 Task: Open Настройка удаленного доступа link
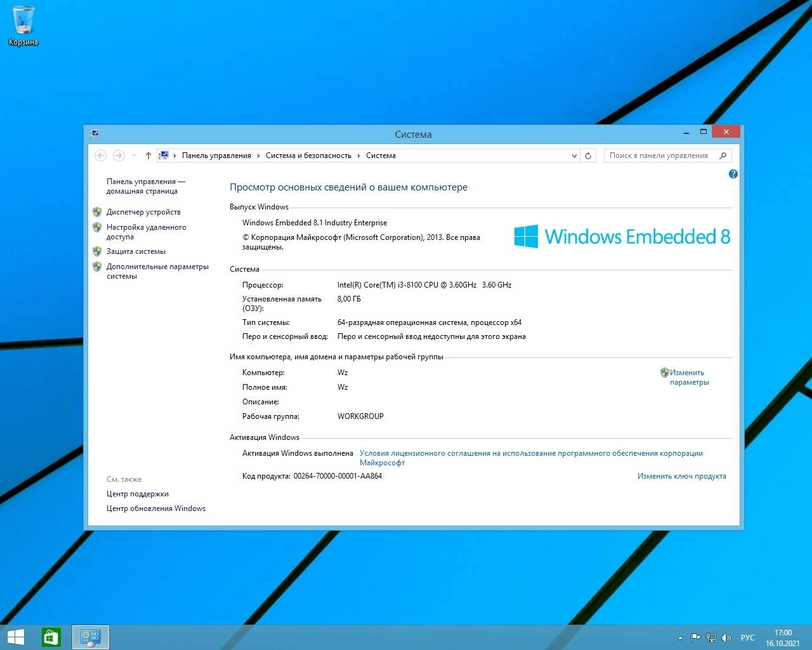147,232
